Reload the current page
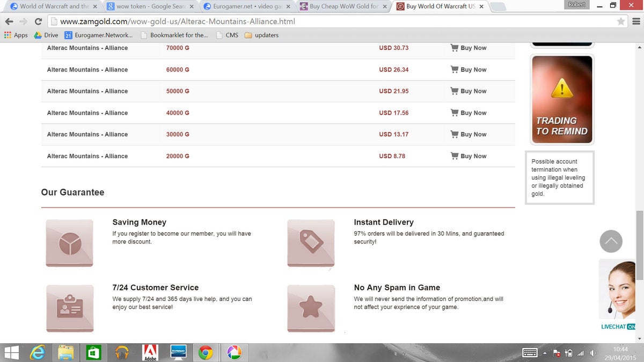 (38, 21)
